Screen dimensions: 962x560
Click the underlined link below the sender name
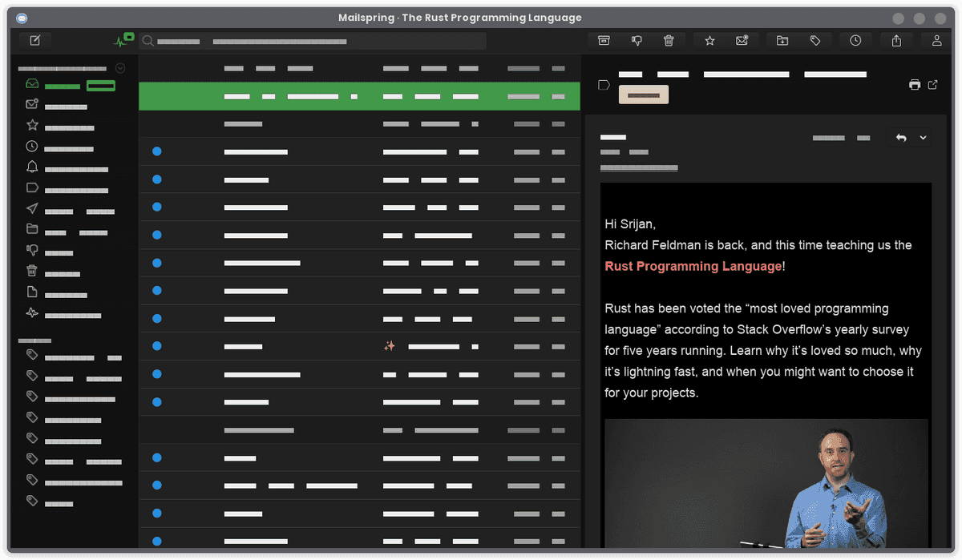[639, 167]
